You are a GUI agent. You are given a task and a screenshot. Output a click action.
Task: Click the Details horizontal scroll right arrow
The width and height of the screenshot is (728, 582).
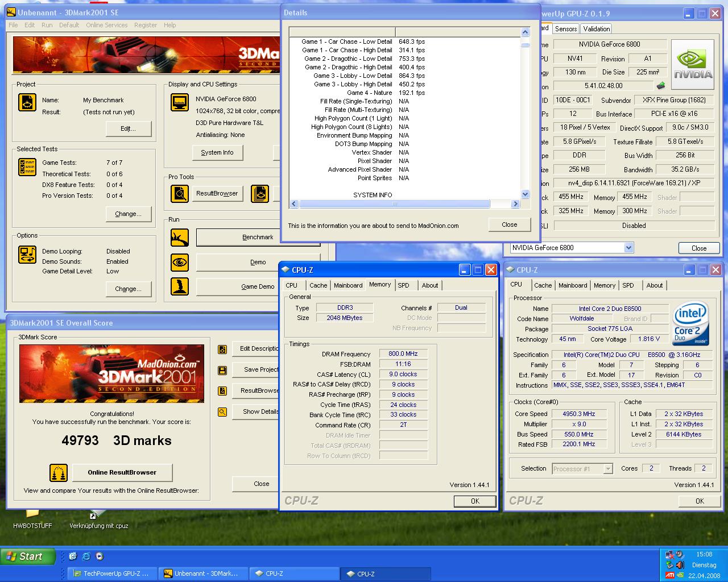tap(516, 204)
